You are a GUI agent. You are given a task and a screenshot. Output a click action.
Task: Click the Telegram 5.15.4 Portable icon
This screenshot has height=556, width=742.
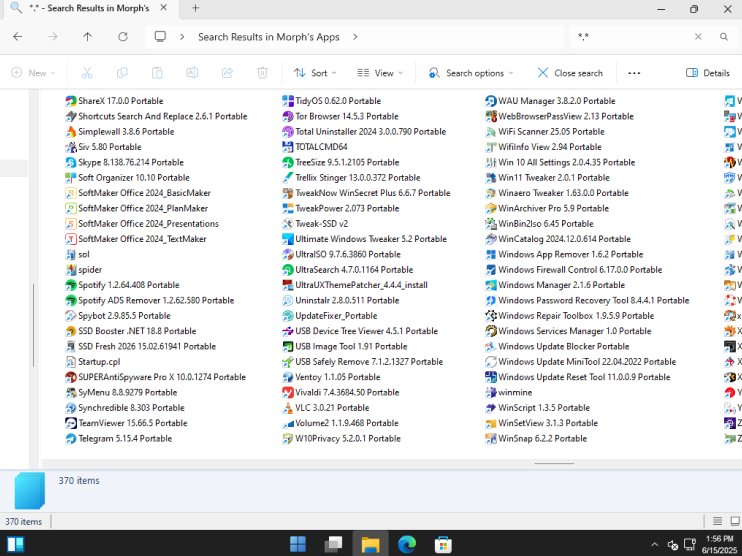click(71, 439)
